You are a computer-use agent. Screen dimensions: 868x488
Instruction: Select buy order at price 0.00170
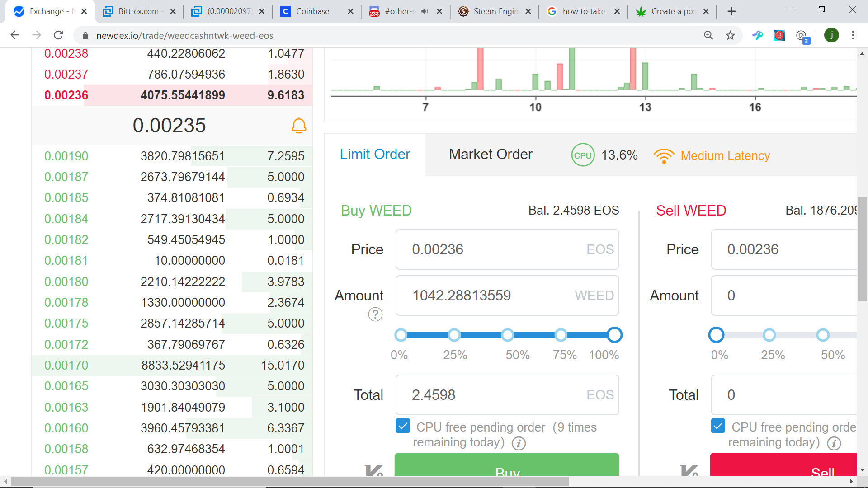point(172,366)
